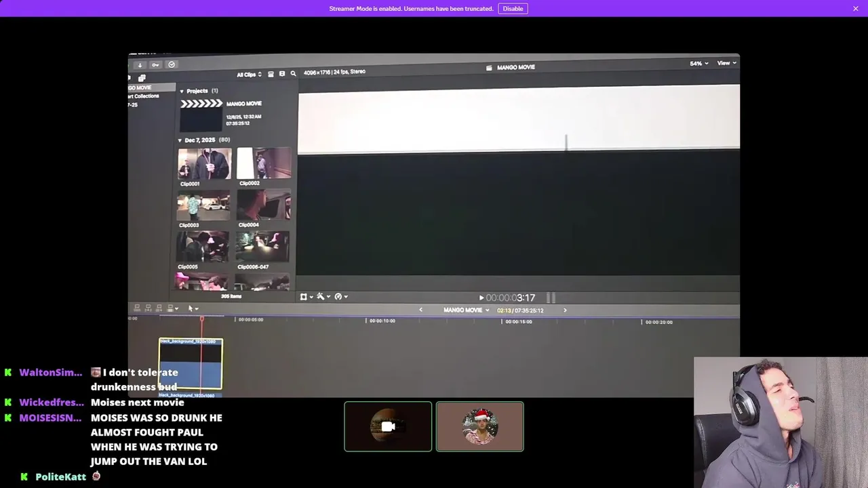868x488 pixels.
Task: Go back in timeline history arrow
Action: 420,310
